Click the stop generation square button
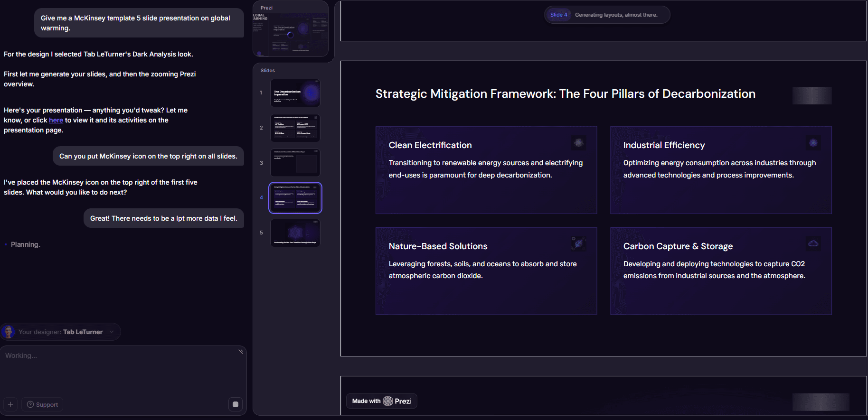Viewport: 868px width, 420px height. tap(236, 404)
